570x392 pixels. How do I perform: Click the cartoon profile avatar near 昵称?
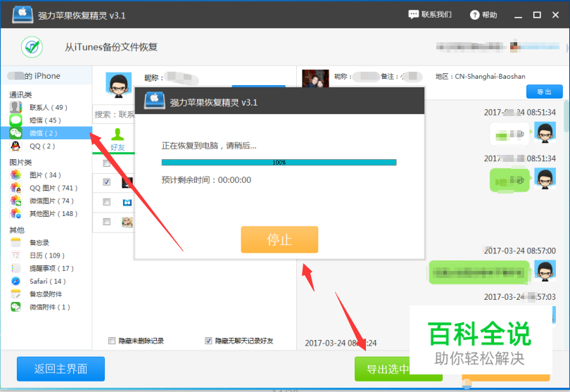pyautogui.click(x=118, y=84)
